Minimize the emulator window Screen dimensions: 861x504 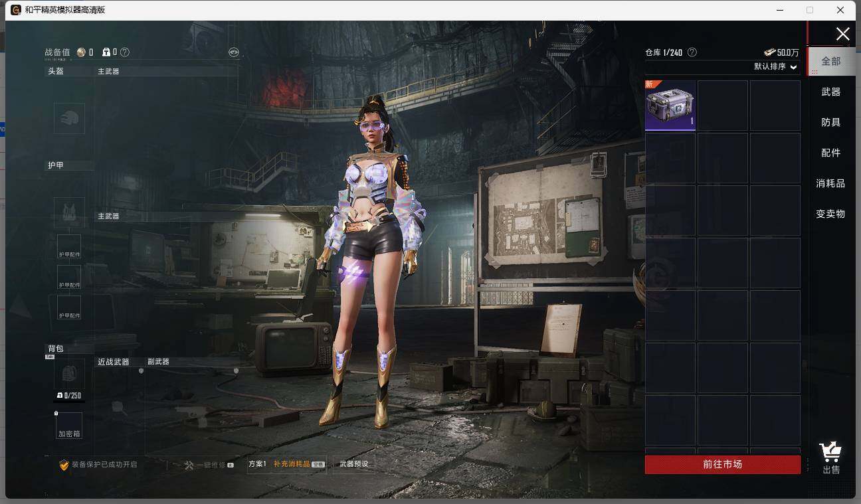(779, 10)
